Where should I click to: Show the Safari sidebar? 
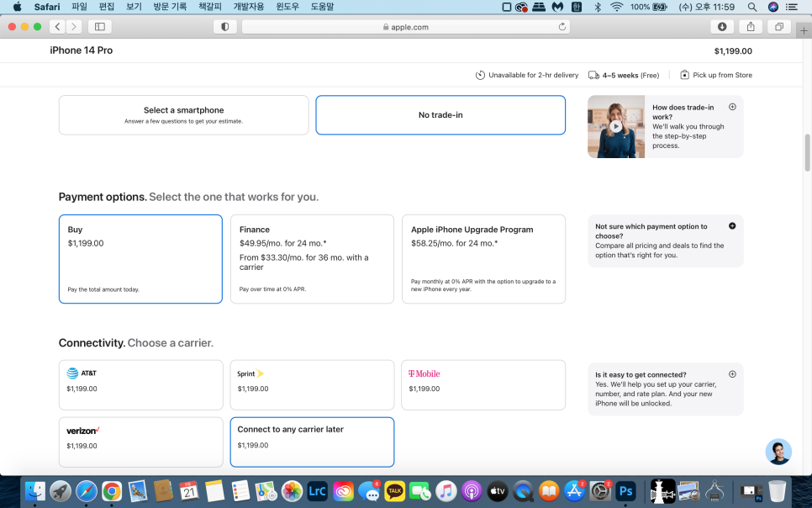coord(100,26)
